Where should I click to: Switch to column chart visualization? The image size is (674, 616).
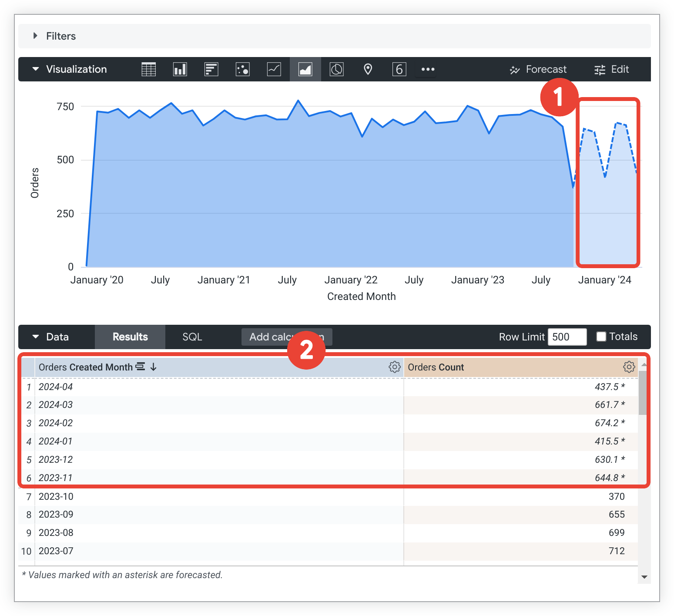[x=180, y=69]
